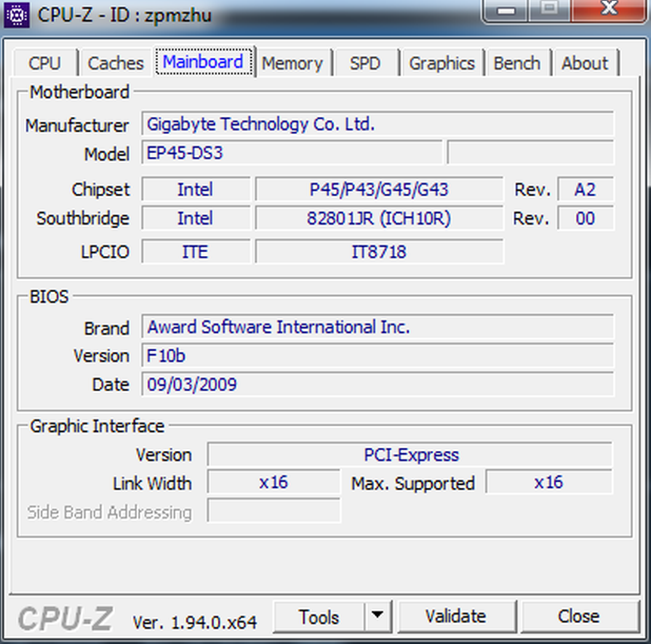Click the empty field next to Model

[x=530, y=153]
